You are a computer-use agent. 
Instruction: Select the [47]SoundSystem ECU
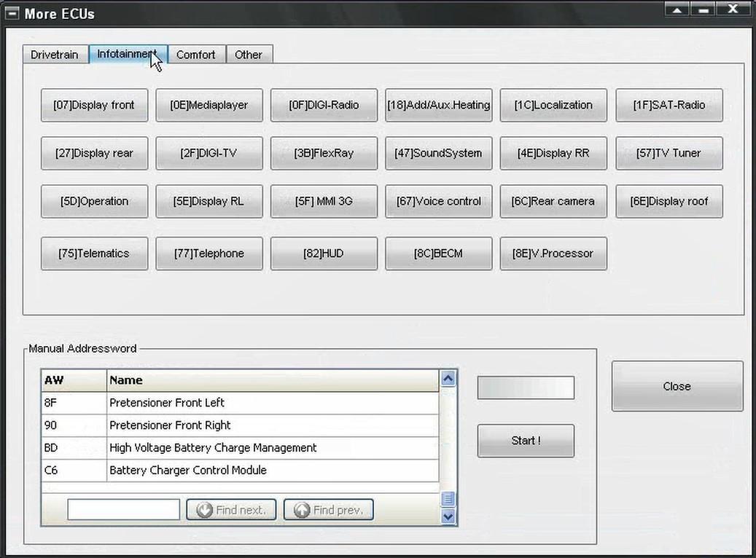(x=438, y=153)
